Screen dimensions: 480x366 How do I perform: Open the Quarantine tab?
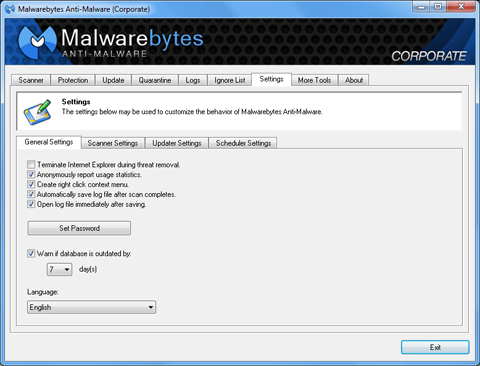point(155,80)
